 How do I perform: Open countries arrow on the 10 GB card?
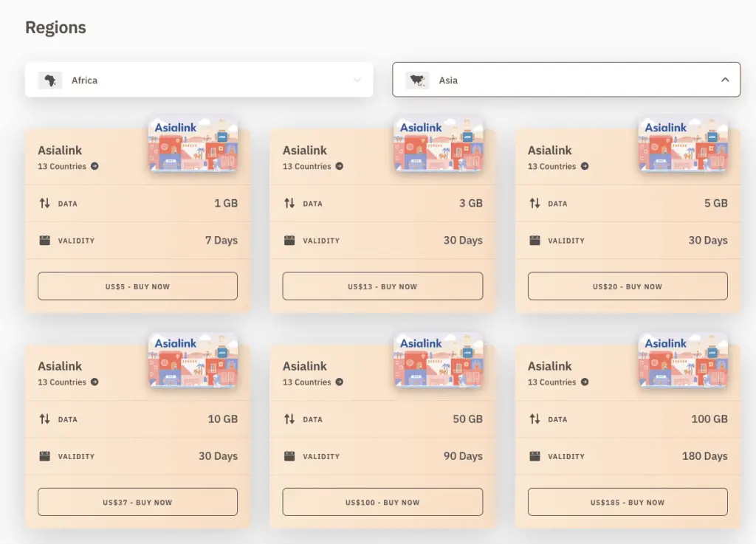pos(94,382)
